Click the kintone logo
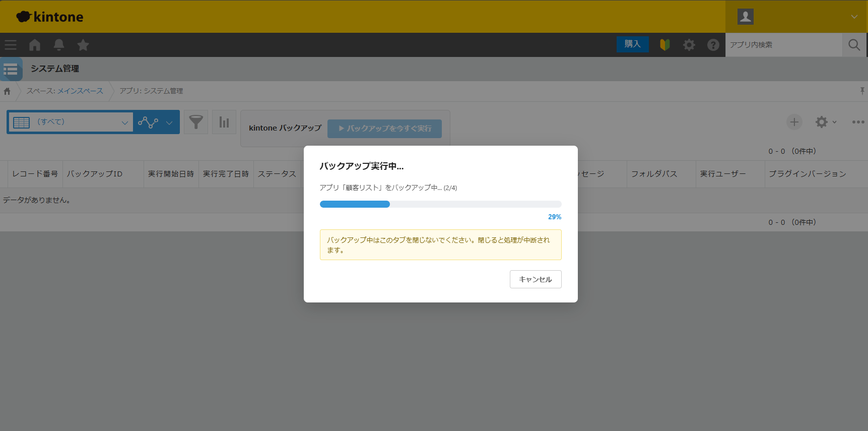 pos(50,17)
